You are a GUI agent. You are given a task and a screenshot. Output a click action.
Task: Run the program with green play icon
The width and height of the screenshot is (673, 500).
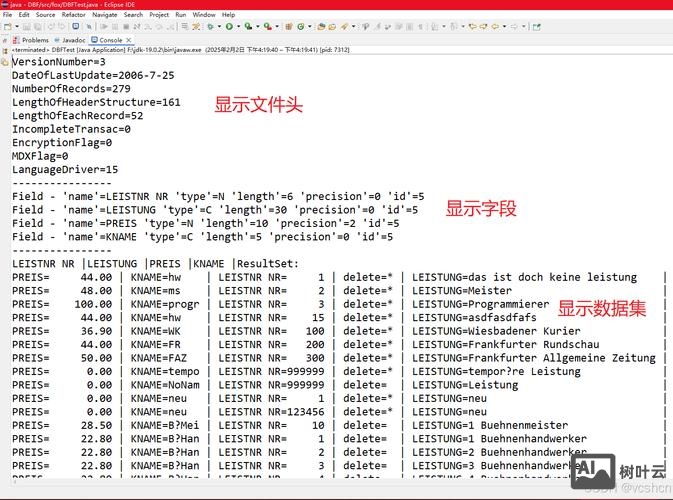[229, 27]
